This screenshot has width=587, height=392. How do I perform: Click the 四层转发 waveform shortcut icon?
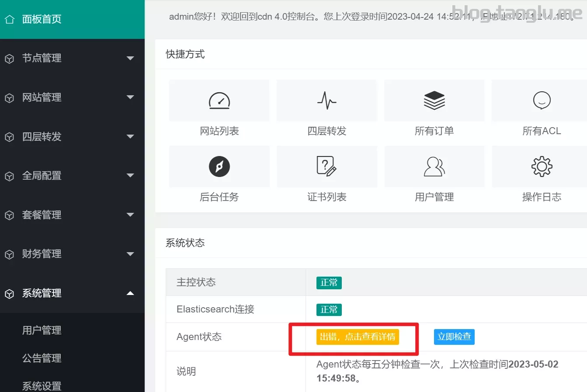pos(326,100)
